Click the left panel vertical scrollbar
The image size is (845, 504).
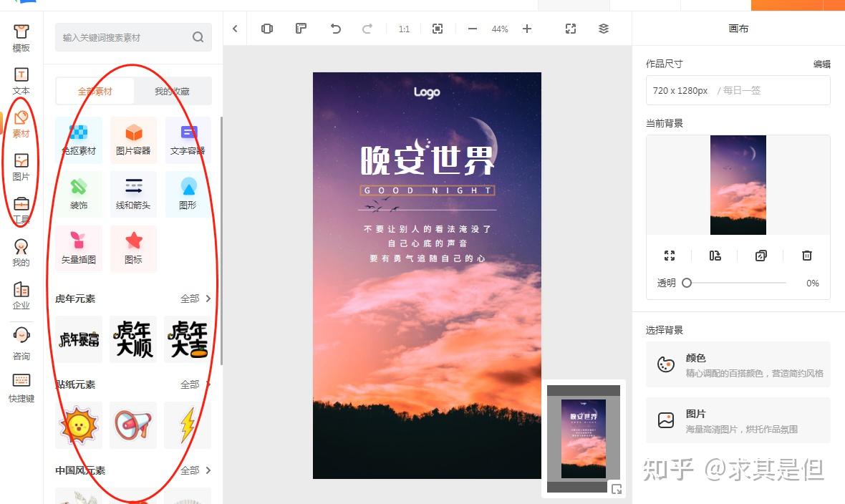point(221,241)
